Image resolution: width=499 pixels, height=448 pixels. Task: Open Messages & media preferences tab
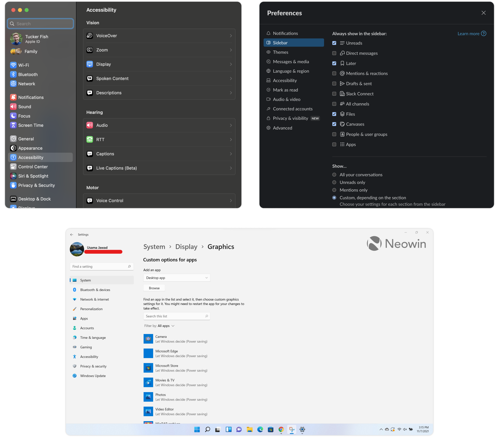(x=294, y=62)
